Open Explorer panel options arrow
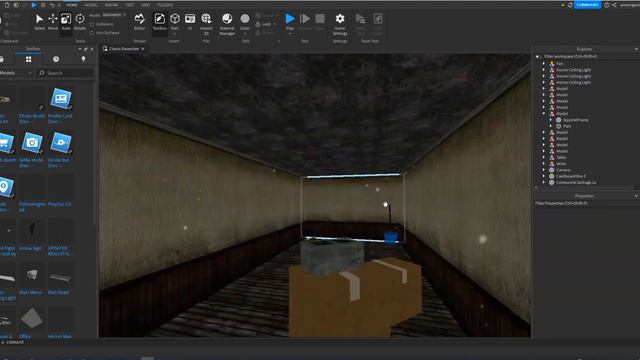This screenshot has height=360, width=640. [636, 49]
